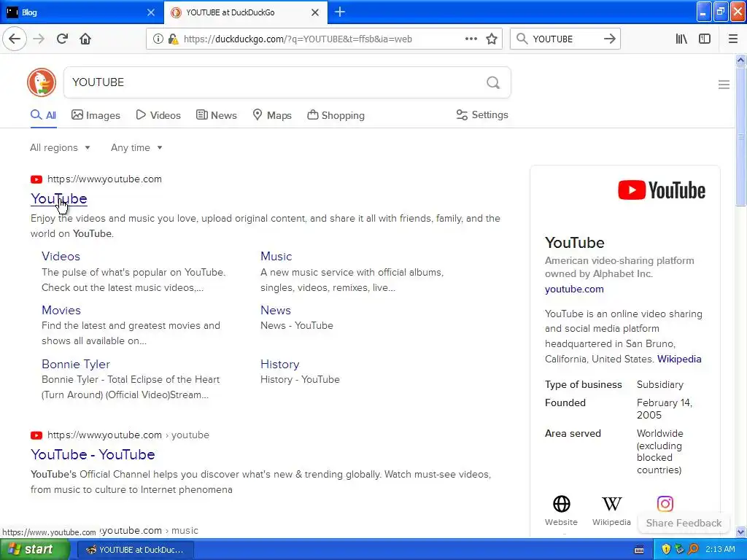Open the YouTube main result link
The height and width of the screenshot is (560, 747).
click(x=59, y=198)
